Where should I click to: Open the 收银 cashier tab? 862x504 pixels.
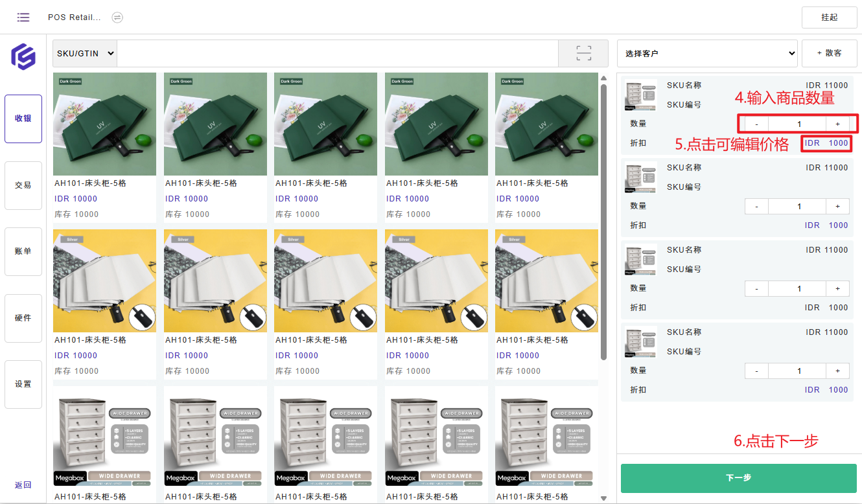23,119
